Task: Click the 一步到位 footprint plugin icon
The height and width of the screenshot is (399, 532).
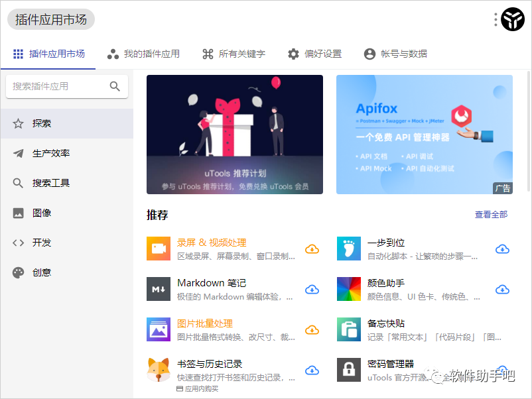Action: pos(349,249)
